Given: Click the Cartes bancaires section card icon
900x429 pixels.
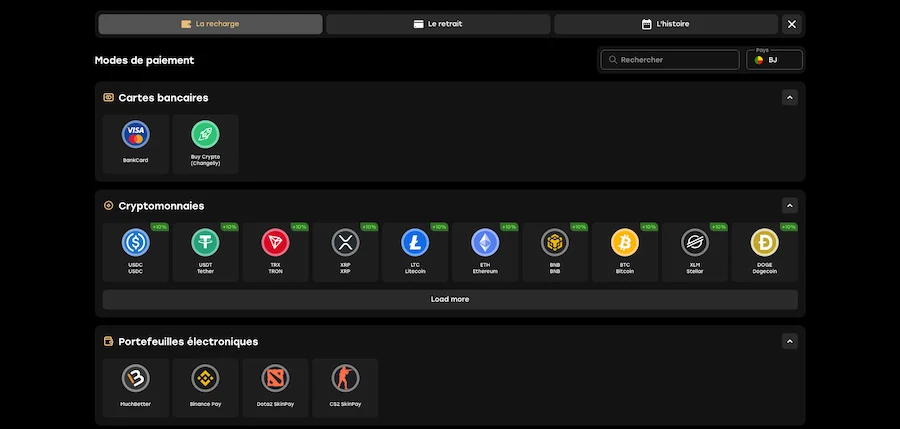Looking at the screenshot, I should point(108,98).
